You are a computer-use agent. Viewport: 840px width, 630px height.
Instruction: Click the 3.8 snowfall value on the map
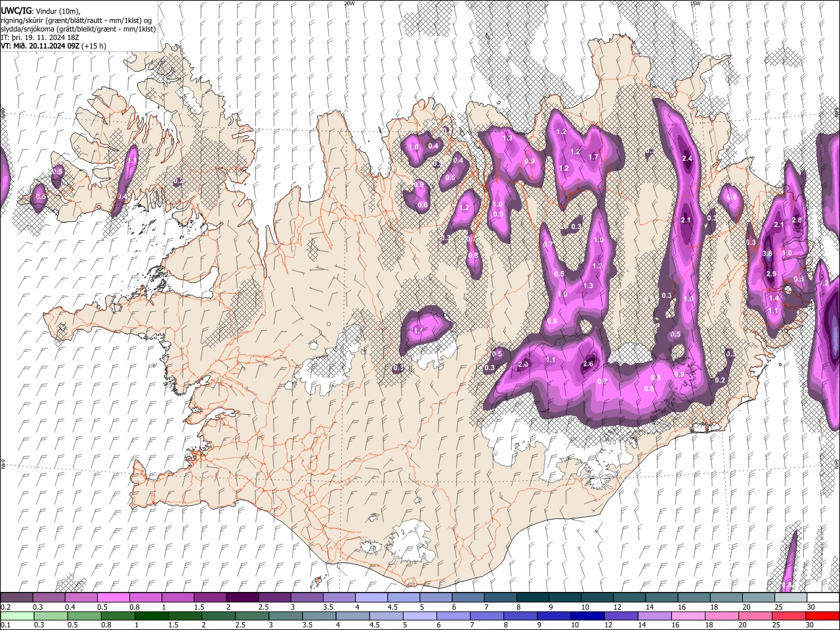[766, 254]
